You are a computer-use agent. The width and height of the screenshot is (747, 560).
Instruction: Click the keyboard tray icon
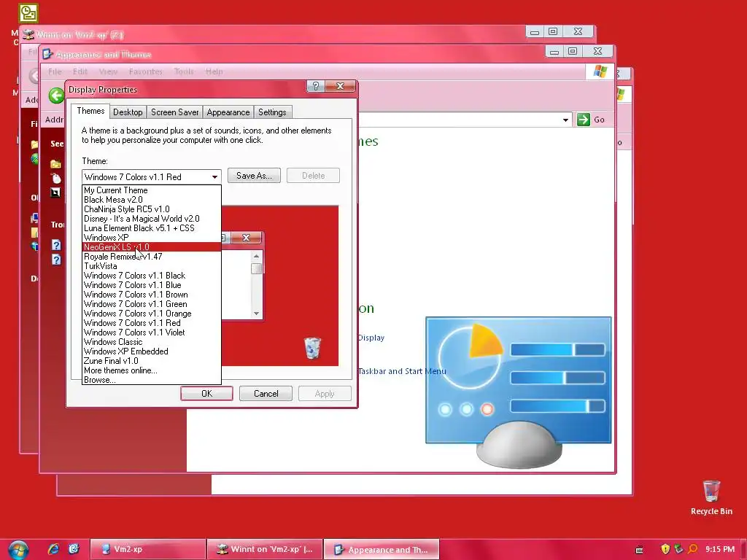(639, 550)
